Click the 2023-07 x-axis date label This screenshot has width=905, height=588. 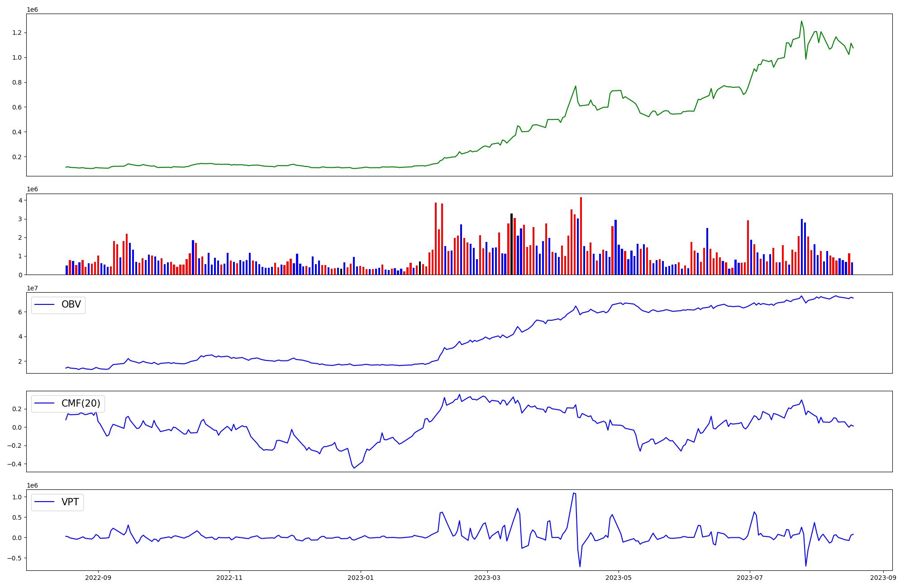750,578
